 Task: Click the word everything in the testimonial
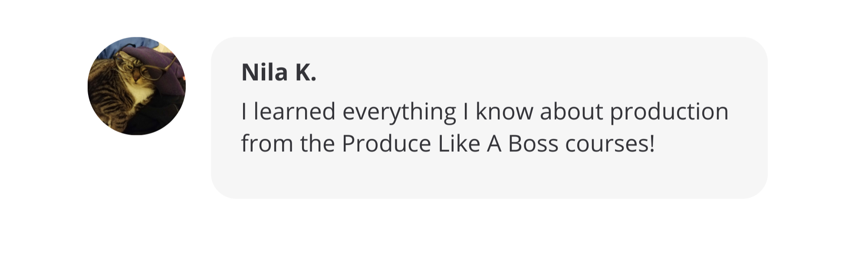[x=399, y=112]
